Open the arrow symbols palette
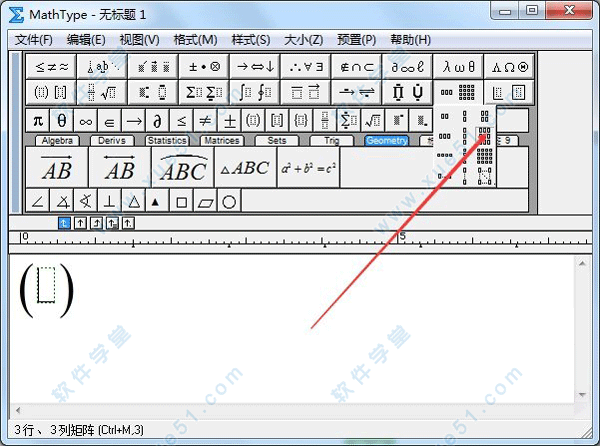This screenshot has width=600, height=446. (255, 67)
